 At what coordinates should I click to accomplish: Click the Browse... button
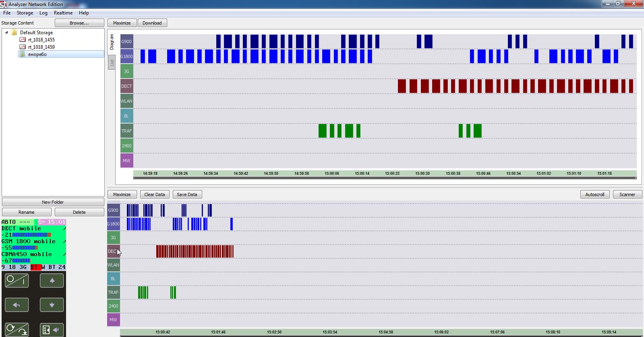click(79, 23)
